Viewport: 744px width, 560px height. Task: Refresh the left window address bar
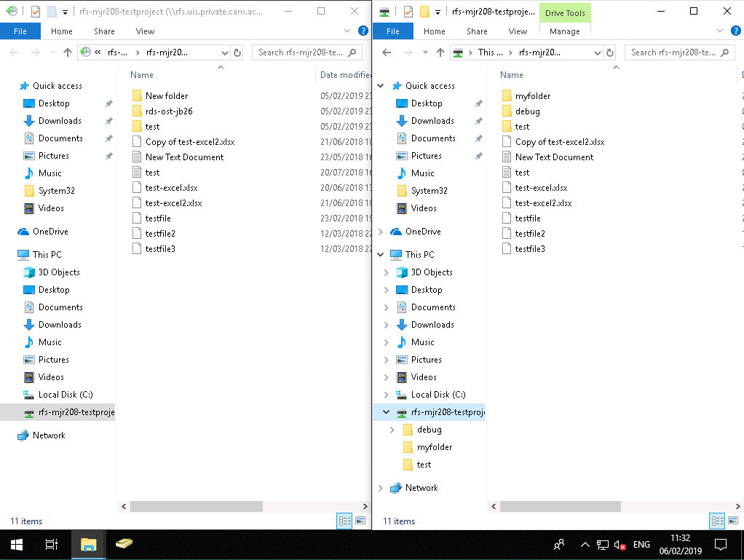pos(237,52)
